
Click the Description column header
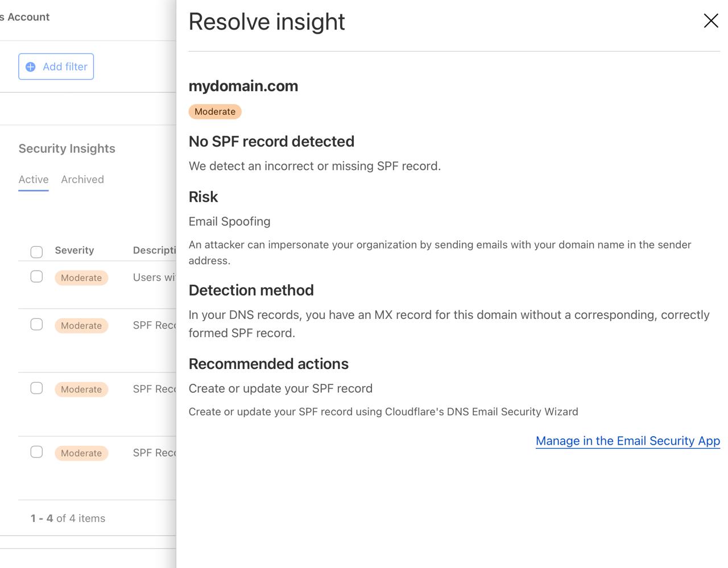click(x=154, y=250)
